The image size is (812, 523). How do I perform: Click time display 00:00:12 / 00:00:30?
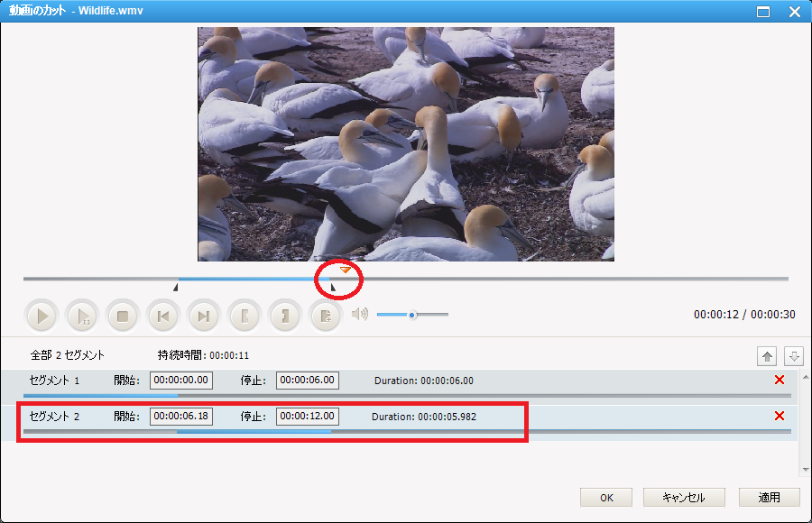click(744, 315)
